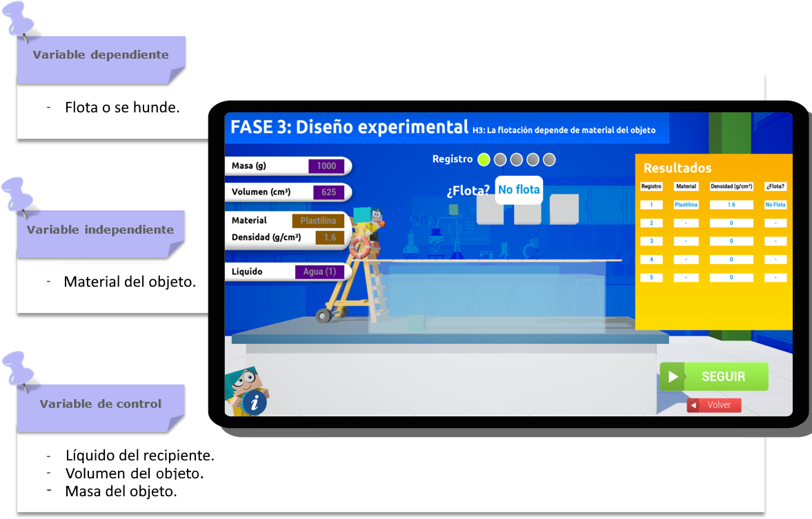The height and width of the screenshot is (519, 812).
Task: Click the Resultados panel heading
Action: click(677, 168)
